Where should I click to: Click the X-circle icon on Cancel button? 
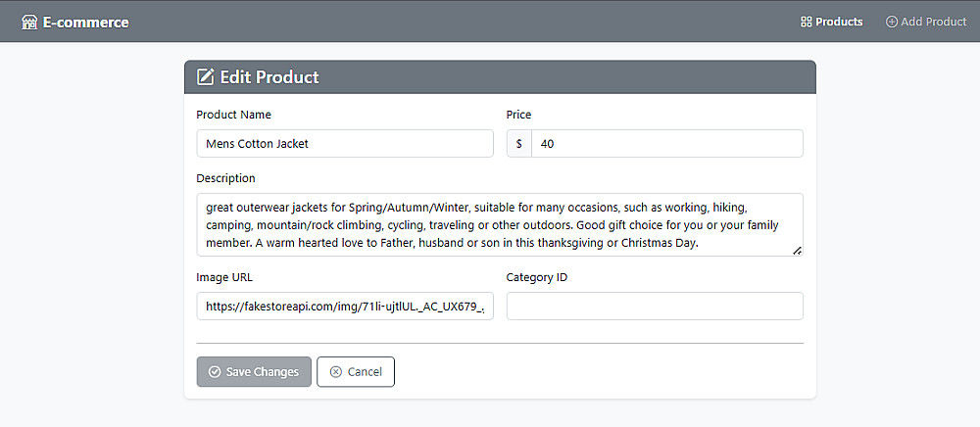(336, 372)
